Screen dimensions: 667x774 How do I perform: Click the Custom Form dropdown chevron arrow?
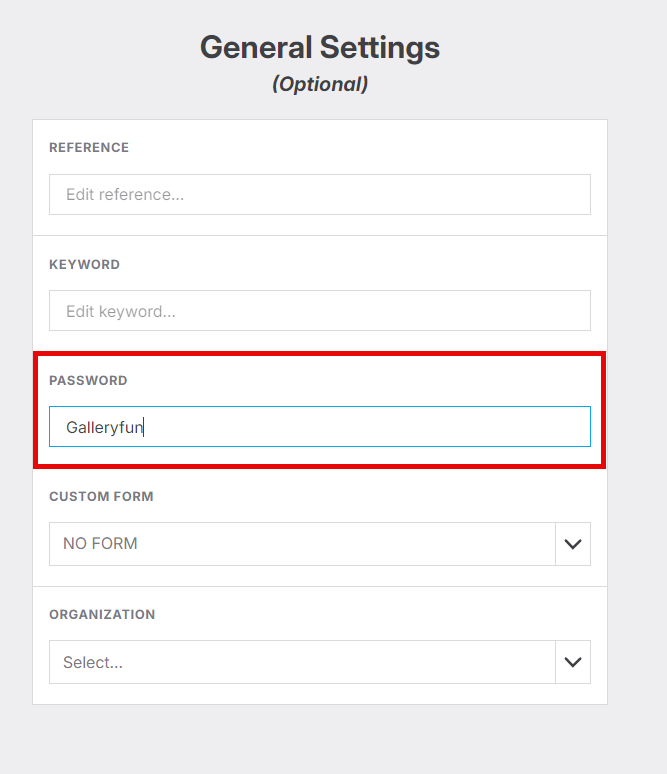click(573, 544)
